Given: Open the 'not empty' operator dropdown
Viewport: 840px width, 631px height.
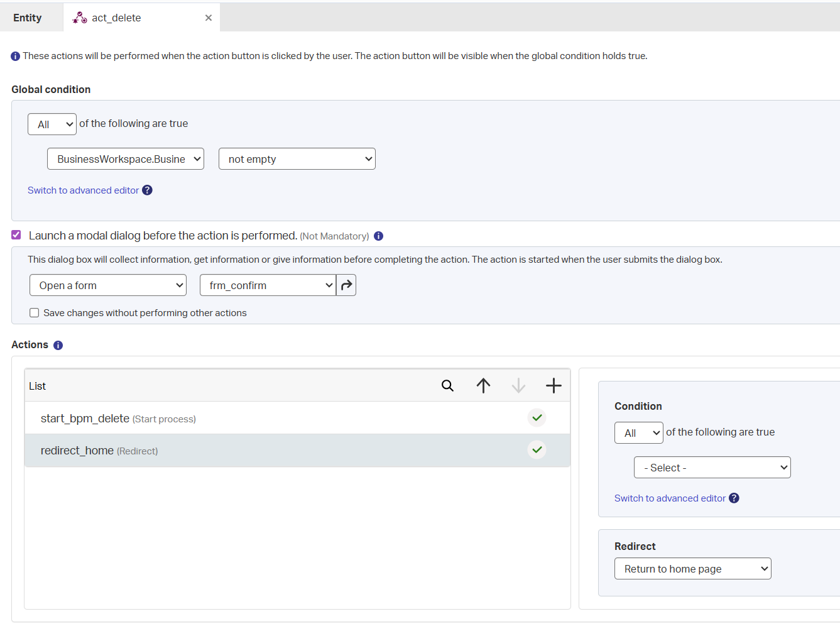Looking at the screenshot, I should (x=297, y=159).
